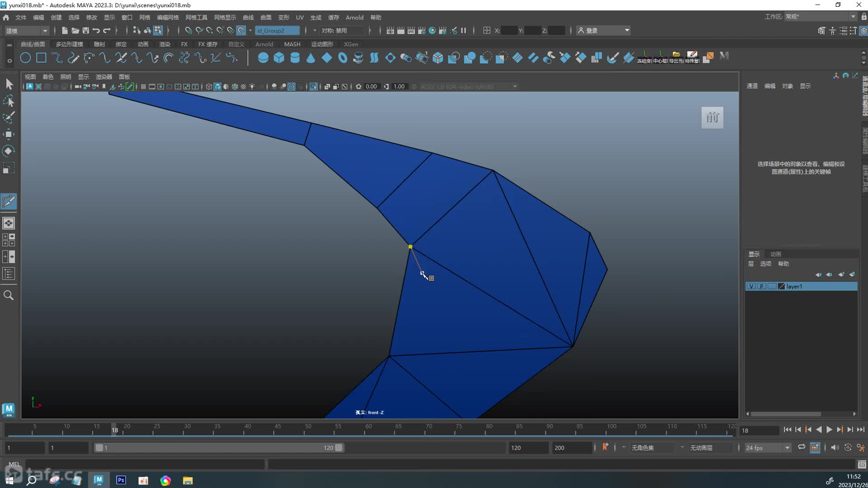Create a polygon cone from the shelf
The image size is (868, 488).
click(311, 58)
